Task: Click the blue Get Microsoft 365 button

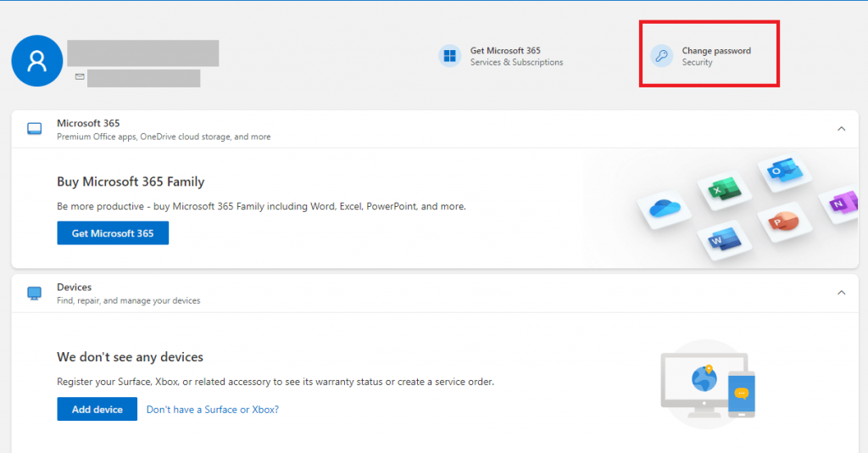Action: (x=113, y=233)
